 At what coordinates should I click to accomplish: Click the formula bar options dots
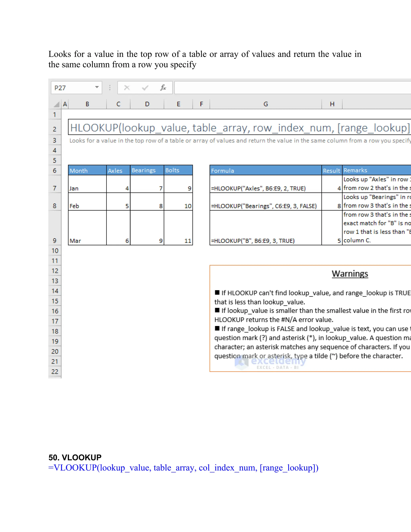(110, 88)
